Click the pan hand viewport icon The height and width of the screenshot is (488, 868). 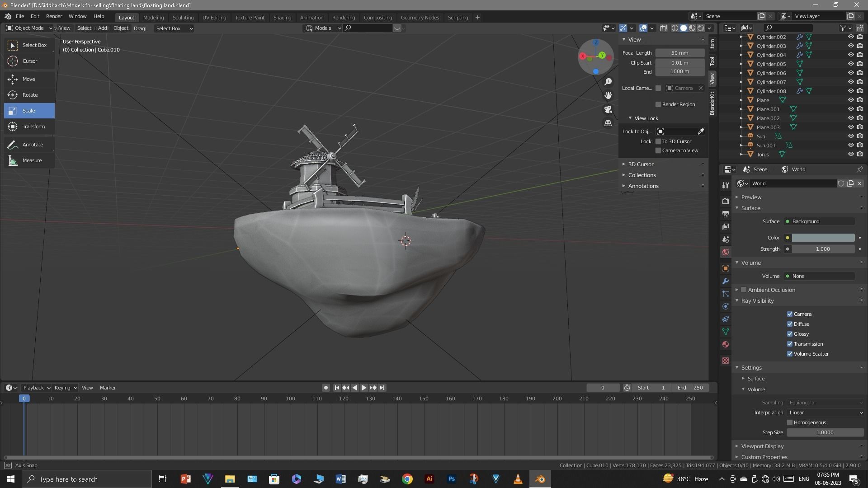click(608, 95)
